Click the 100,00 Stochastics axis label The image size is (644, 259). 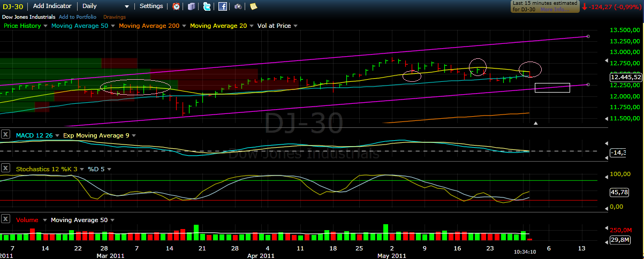pyautogui.click(x=621, y=174)
